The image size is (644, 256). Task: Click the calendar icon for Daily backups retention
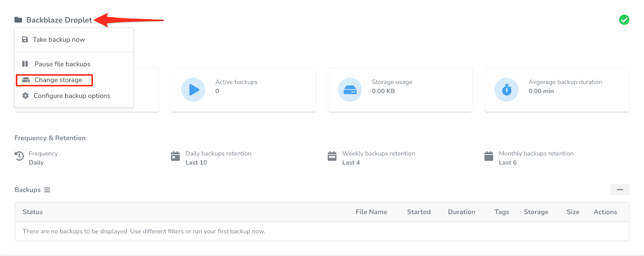pyautogui.click(x=175, y=156)
